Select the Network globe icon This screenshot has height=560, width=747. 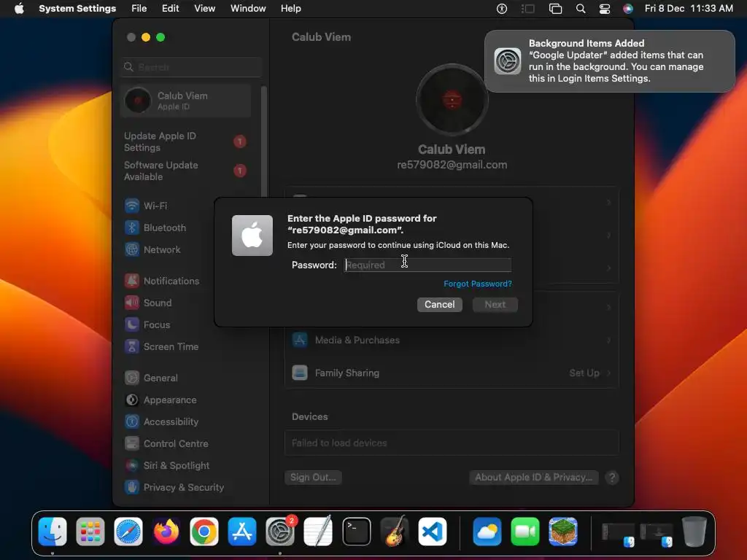(x=132, y=249)
